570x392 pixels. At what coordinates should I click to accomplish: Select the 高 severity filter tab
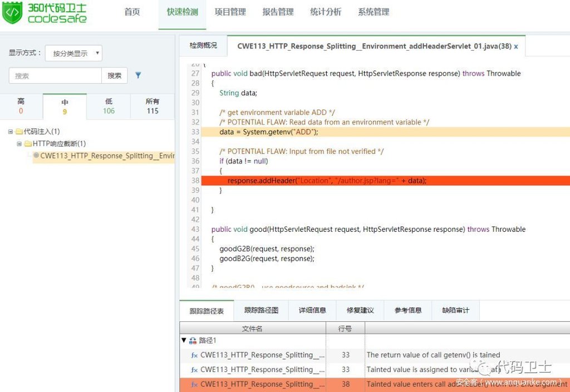[21, 106]
